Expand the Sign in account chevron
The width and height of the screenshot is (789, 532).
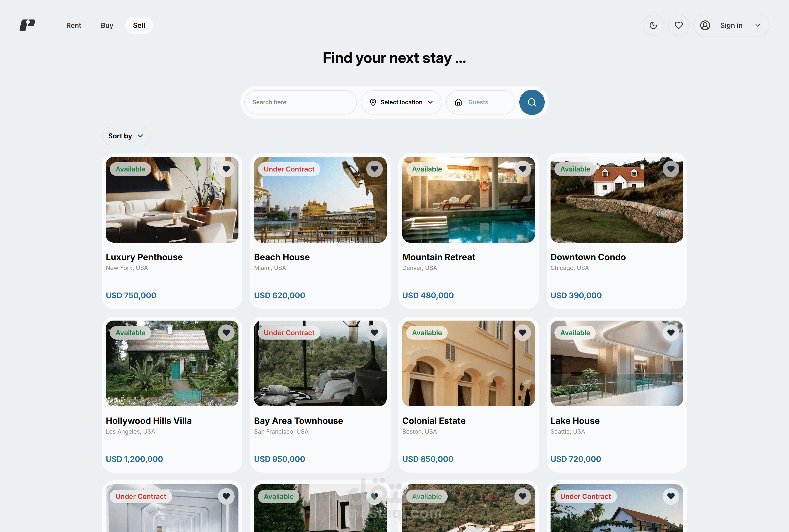pyautogui.click(x=758, y=25)
